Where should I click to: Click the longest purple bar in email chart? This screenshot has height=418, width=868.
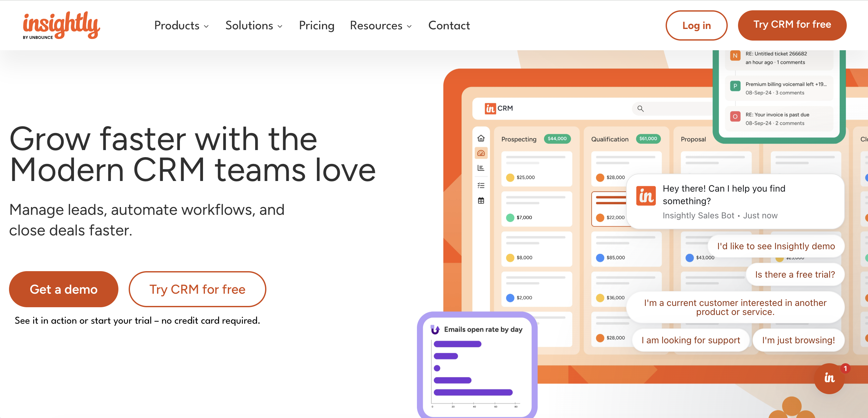[x=473, y=392]
